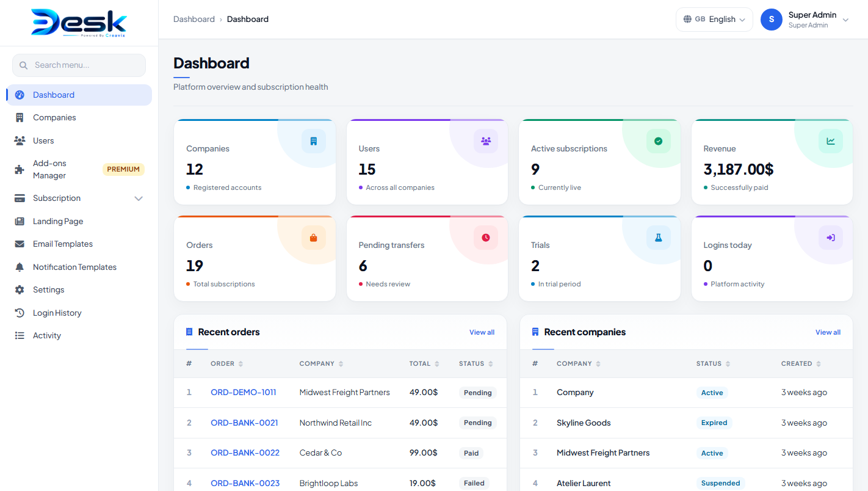
Task: Sort Recent orders by STATUS column
Action: pos(476,363)
